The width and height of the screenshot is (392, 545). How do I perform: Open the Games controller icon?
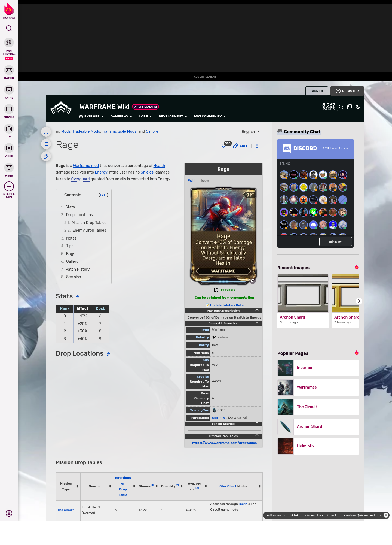pos(9,70)
